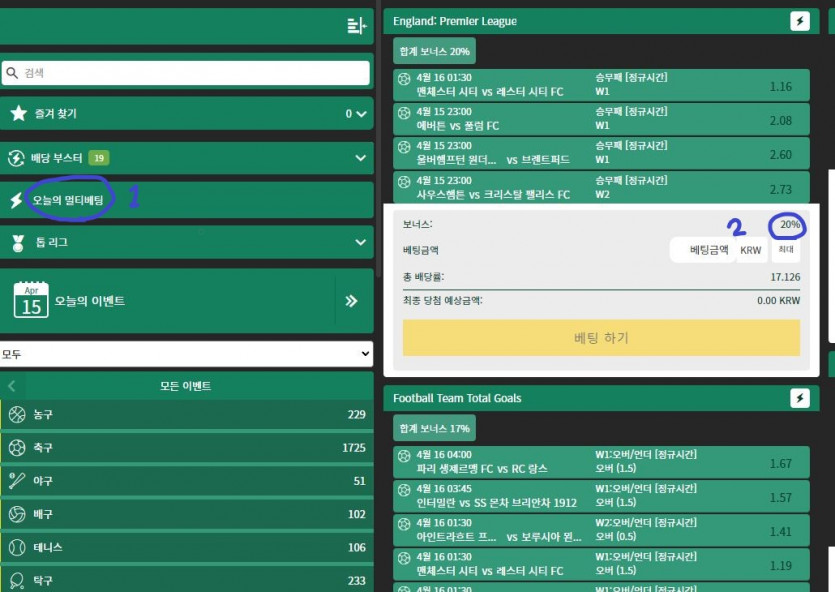Click the back arrow beside 모든 이벤트
Image resolution: width=835 pixels, height=592 pixels.
12,385
